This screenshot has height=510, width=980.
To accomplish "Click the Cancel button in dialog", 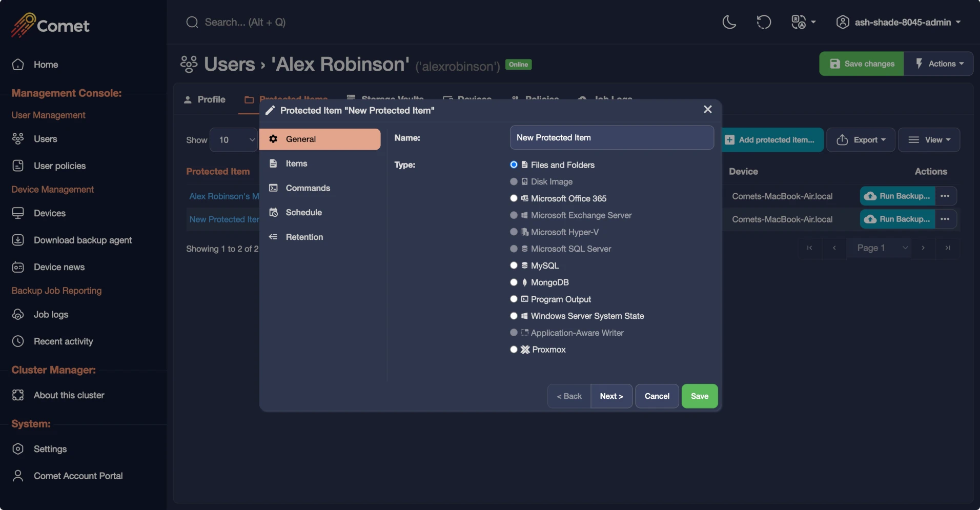I will point(657,396).
